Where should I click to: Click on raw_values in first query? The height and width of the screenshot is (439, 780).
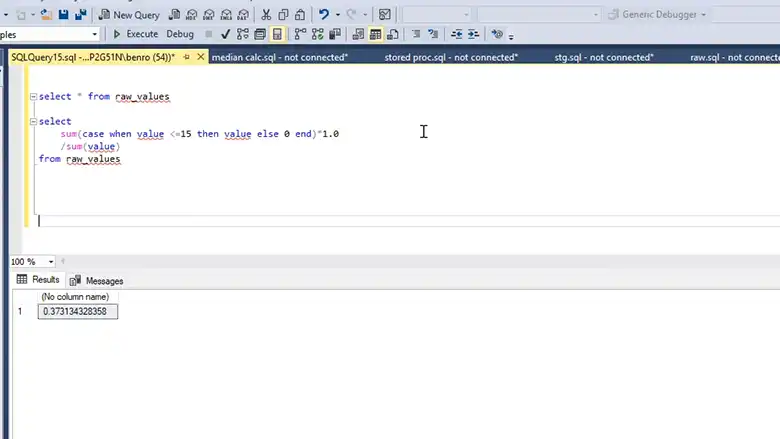click(x=142, y=96)
